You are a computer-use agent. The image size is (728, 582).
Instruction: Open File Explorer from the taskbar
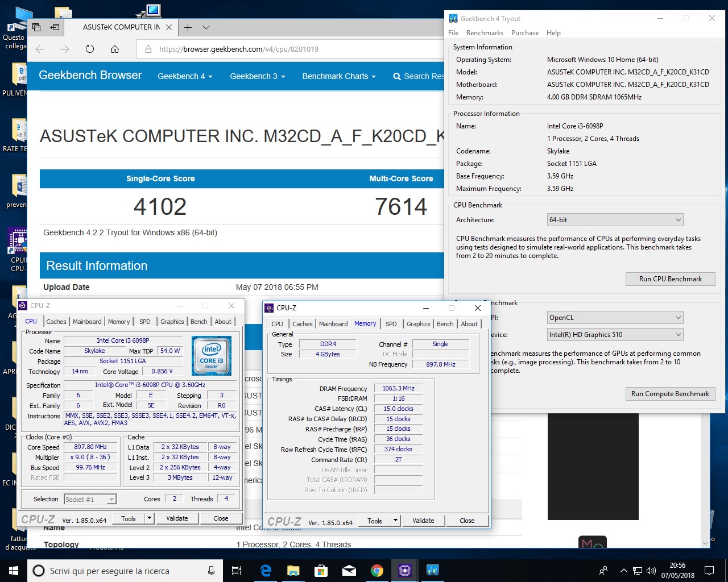293,571
